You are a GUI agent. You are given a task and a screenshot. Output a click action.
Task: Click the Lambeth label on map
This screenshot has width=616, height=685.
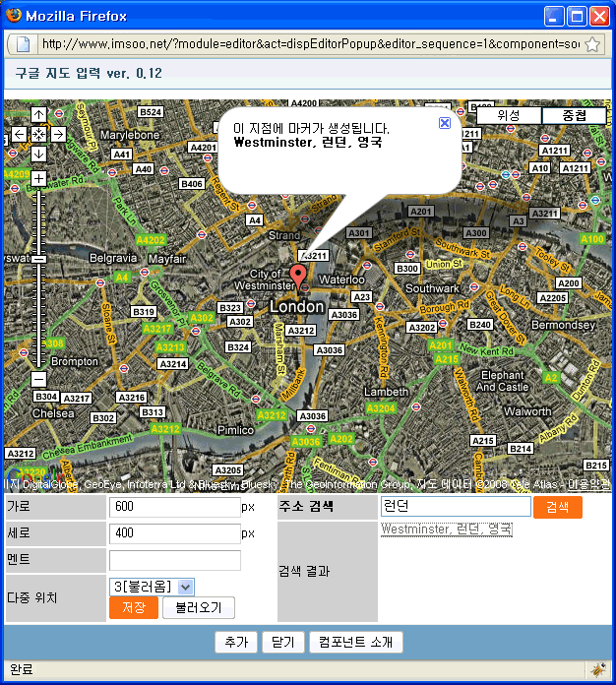tap(386, 392)
